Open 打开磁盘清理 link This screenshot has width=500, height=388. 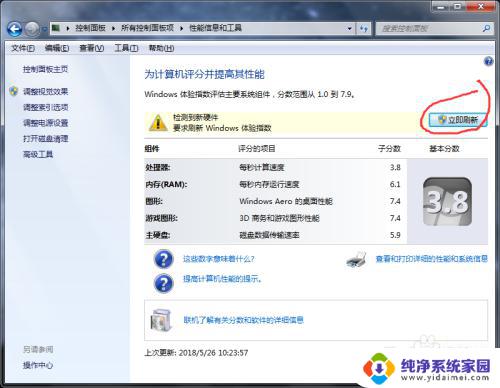coord(45,139)
